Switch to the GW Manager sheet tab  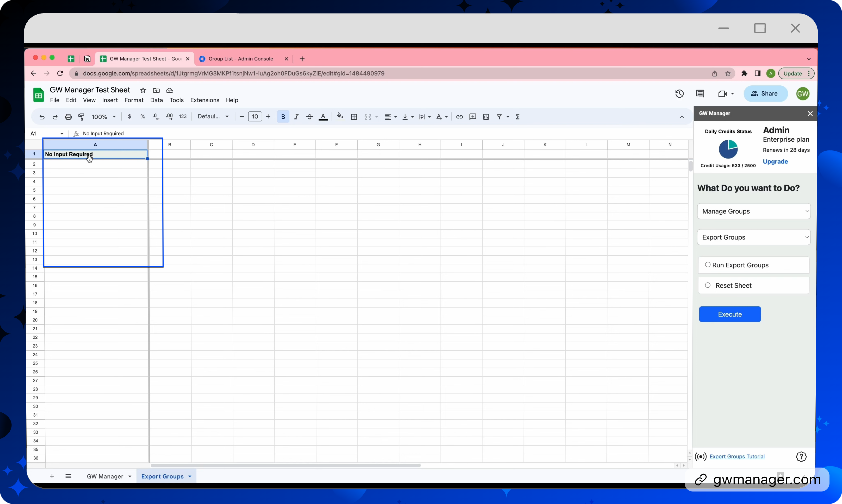tap(105, 476)
